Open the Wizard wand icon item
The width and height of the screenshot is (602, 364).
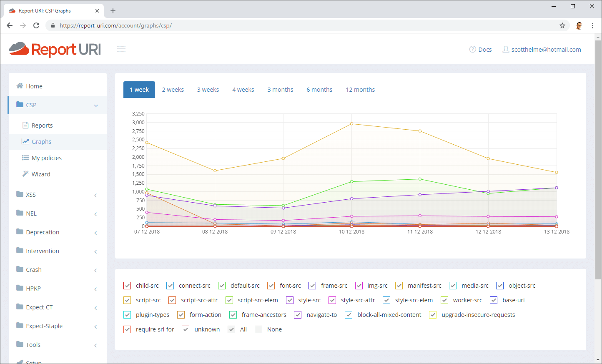(25, 174)
